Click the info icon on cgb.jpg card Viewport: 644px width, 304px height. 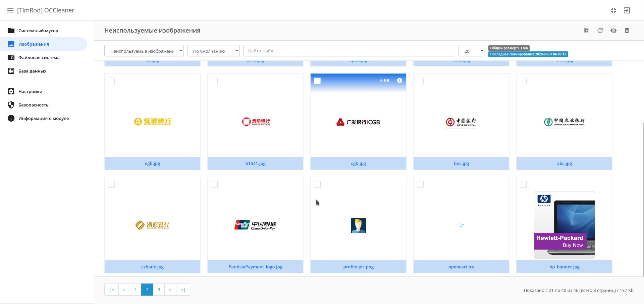pyautogui.click(x=399, y=80)
